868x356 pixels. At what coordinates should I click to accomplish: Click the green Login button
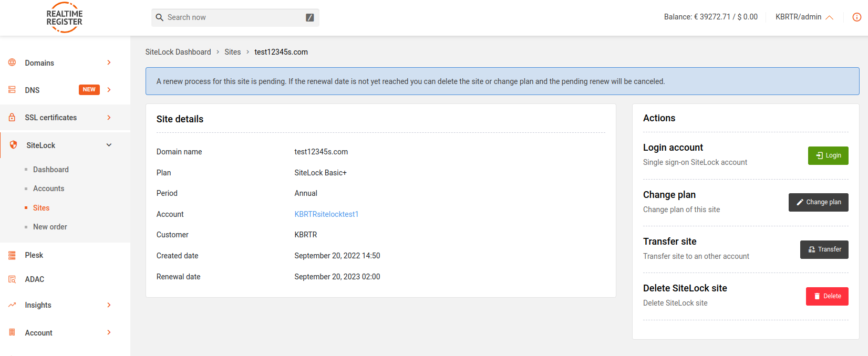[x=828, y=155]
